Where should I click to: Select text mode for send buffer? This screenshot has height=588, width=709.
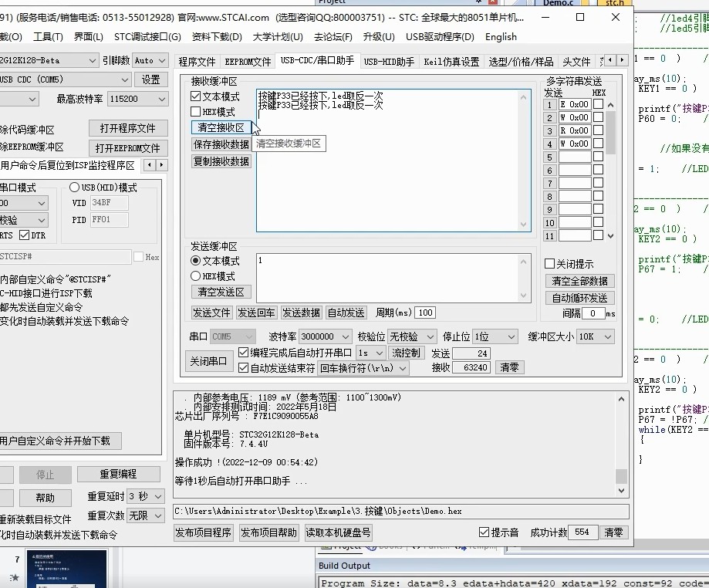195,261
